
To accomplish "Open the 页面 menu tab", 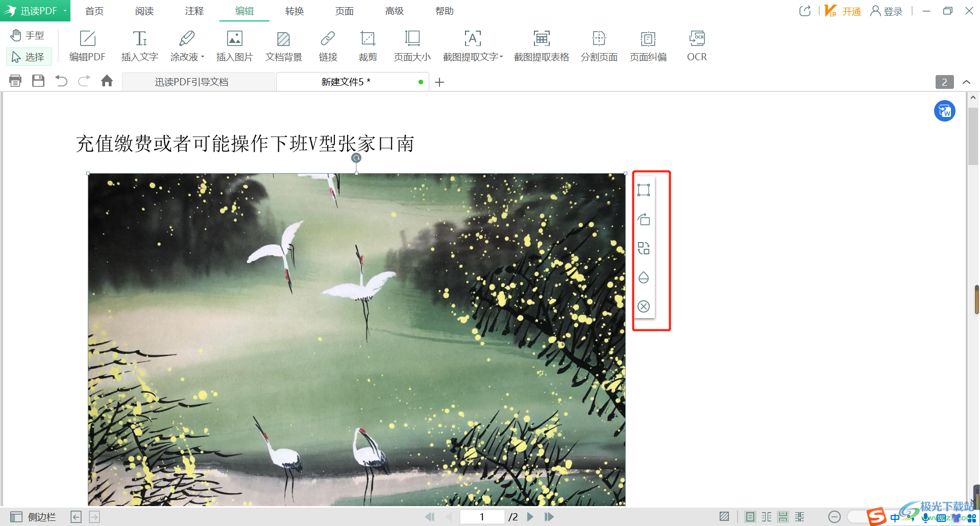I will pyautogui.click(x=345, y=11).
